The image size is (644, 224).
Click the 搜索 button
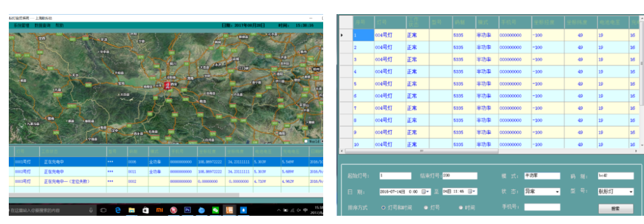[x=616, y=208]
